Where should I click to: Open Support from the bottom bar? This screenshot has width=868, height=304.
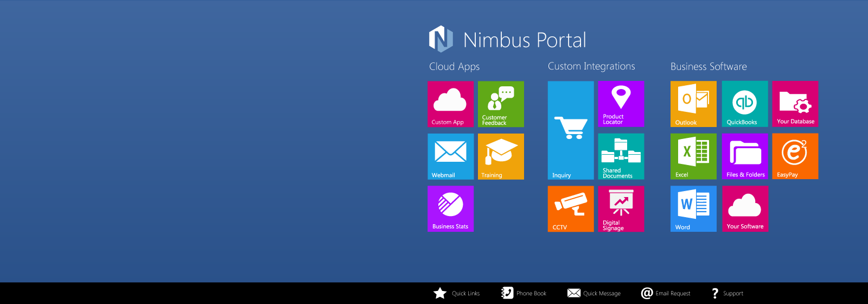pos(727,293)
